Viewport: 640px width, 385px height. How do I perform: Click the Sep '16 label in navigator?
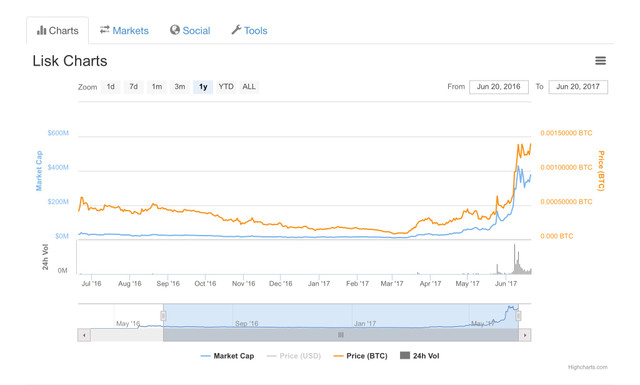click(x=247, y=323)
